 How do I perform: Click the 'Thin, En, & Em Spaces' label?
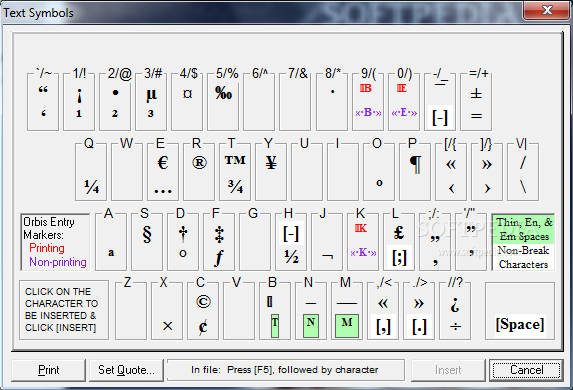(524, 229)
